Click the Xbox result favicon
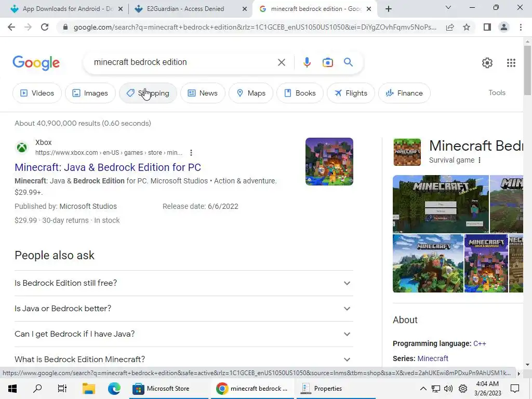Viewport: 532px width, 399px height. [x=22, y=148]
